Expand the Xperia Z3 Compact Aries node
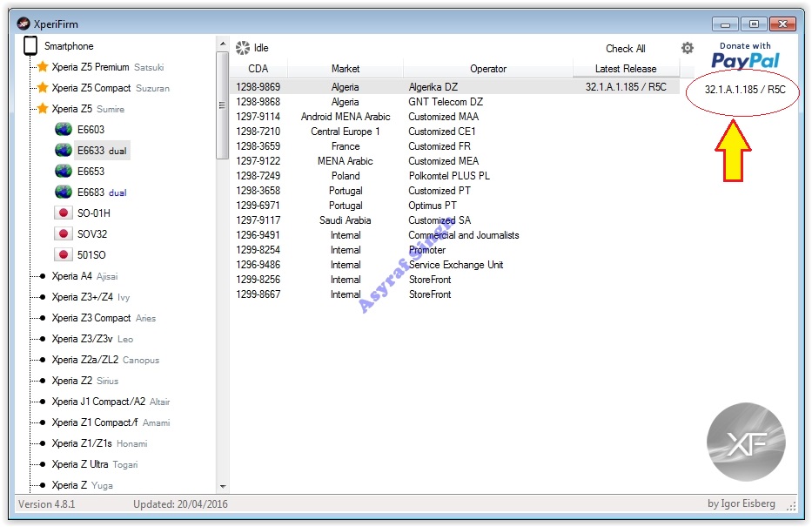The height and width of the screenshot is (527, 812). [x=43, y=318]
